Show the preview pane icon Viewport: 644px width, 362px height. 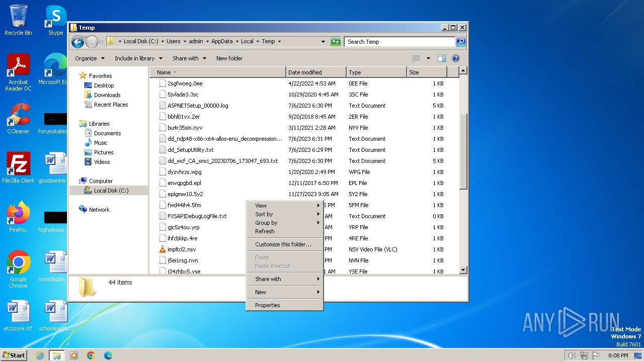pyautogui.click(x=441, y=58)
